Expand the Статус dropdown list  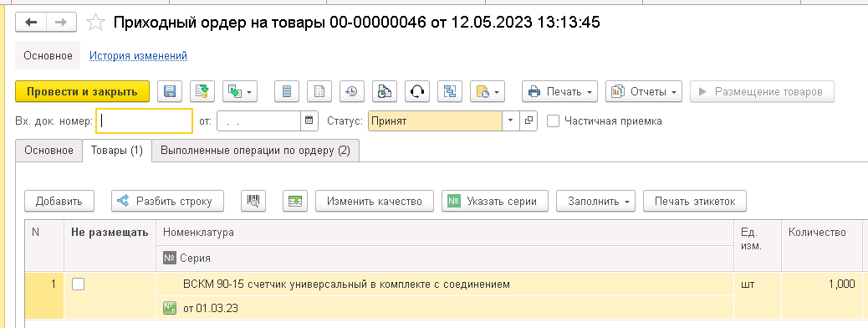pos(511,120)
